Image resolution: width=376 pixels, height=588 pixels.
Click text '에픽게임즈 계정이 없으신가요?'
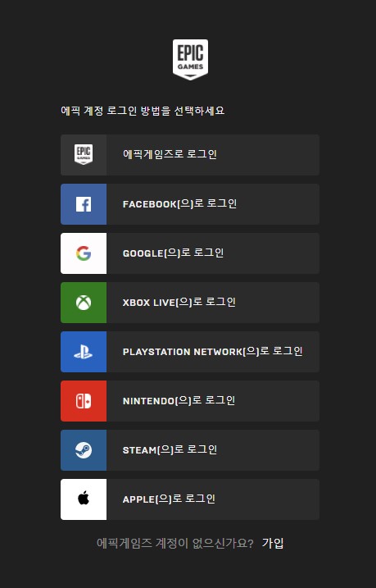coord(174,543)
